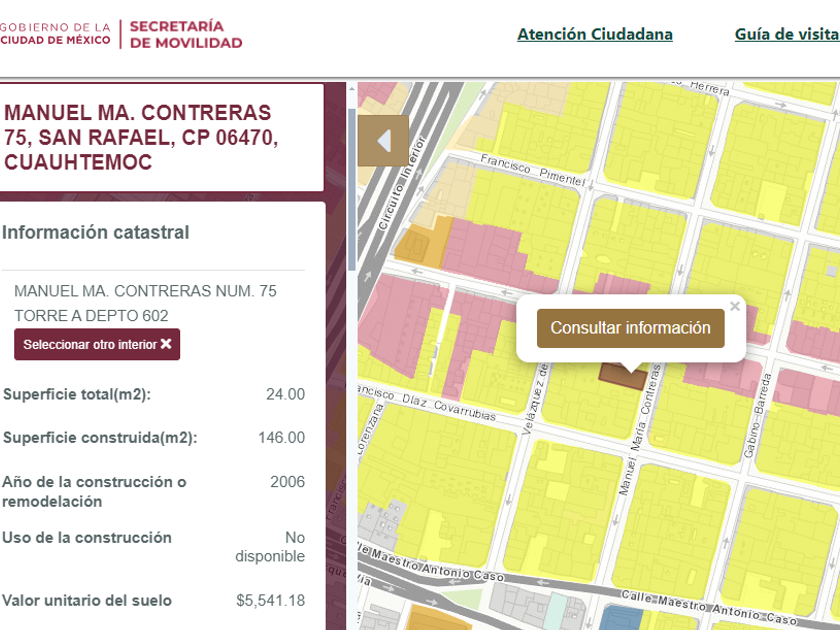Collapse the side panel with the arrow button

(384, 141)
